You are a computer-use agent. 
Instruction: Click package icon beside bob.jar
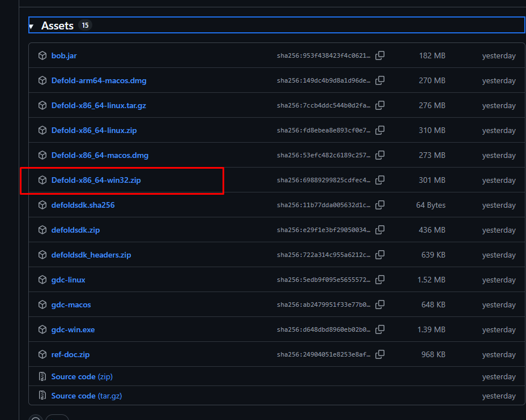click(42, 55)
